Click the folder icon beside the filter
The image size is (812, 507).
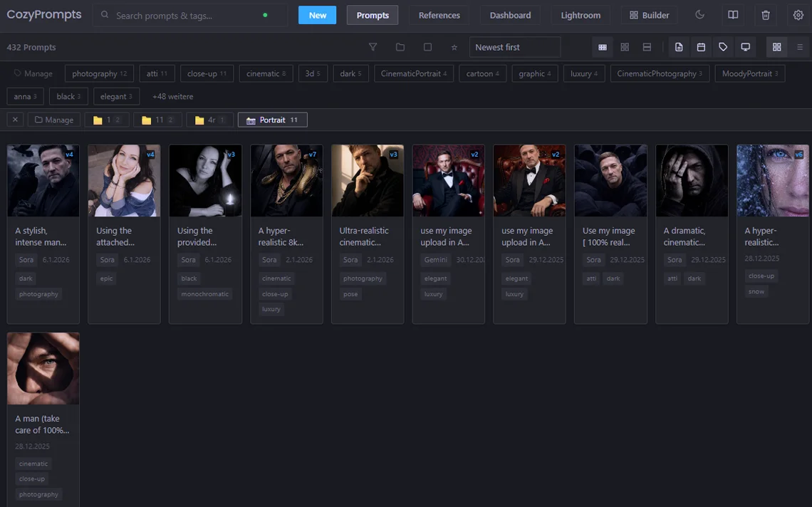click(x=400, y=47)
